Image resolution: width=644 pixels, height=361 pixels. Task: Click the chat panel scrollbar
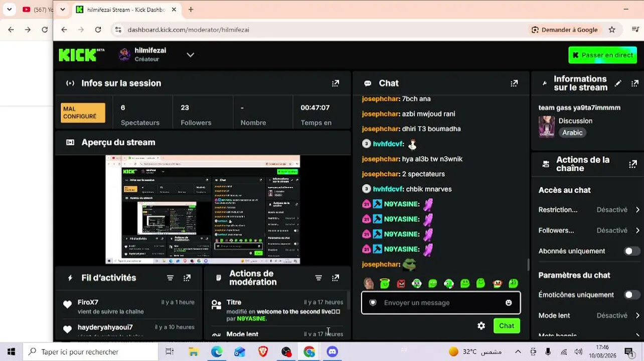pyautogui.click(x=528, y=264)
